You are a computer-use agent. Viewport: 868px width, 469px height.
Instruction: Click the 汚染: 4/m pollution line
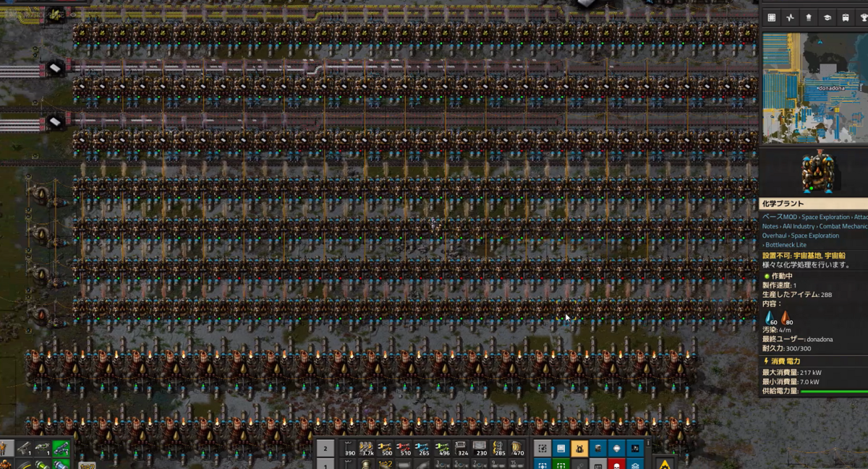(x=777, y=330)
